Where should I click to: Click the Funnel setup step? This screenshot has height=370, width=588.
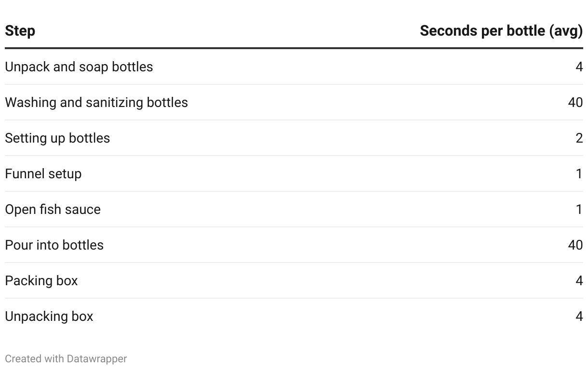click(43, 173)
